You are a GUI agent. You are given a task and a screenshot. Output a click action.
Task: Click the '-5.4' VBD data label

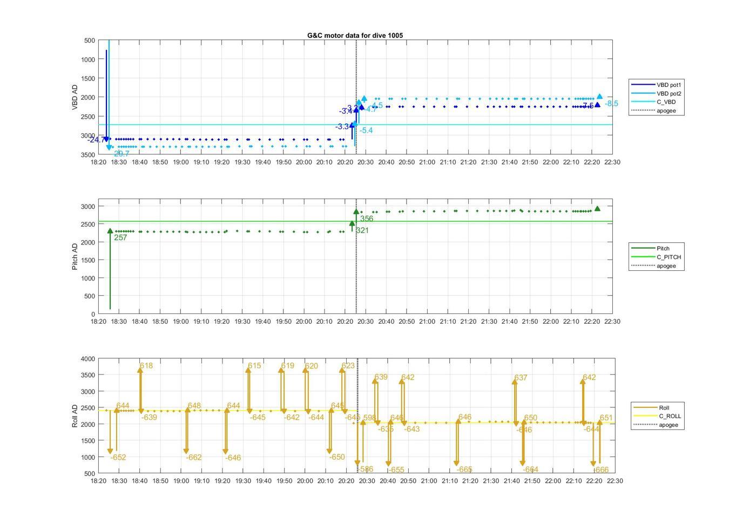tap(366, 130)
